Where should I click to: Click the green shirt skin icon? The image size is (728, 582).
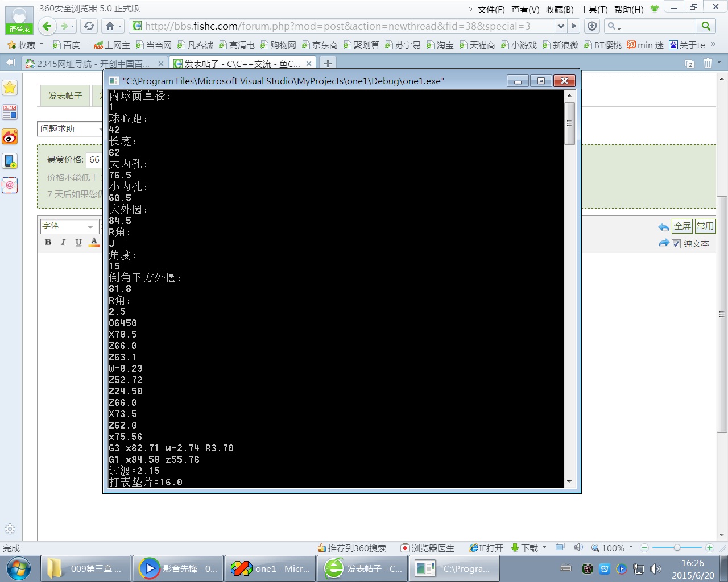point(655,9)
